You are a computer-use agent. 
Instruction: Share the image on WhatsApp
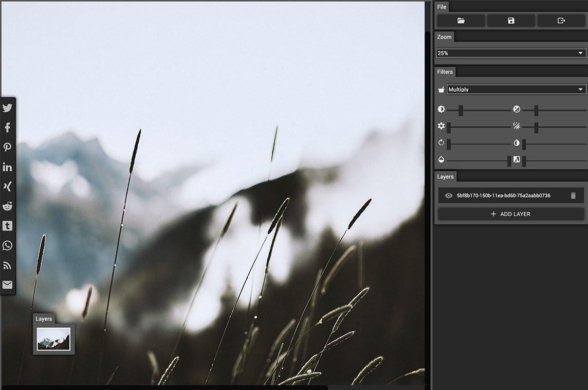click(7, 245)
